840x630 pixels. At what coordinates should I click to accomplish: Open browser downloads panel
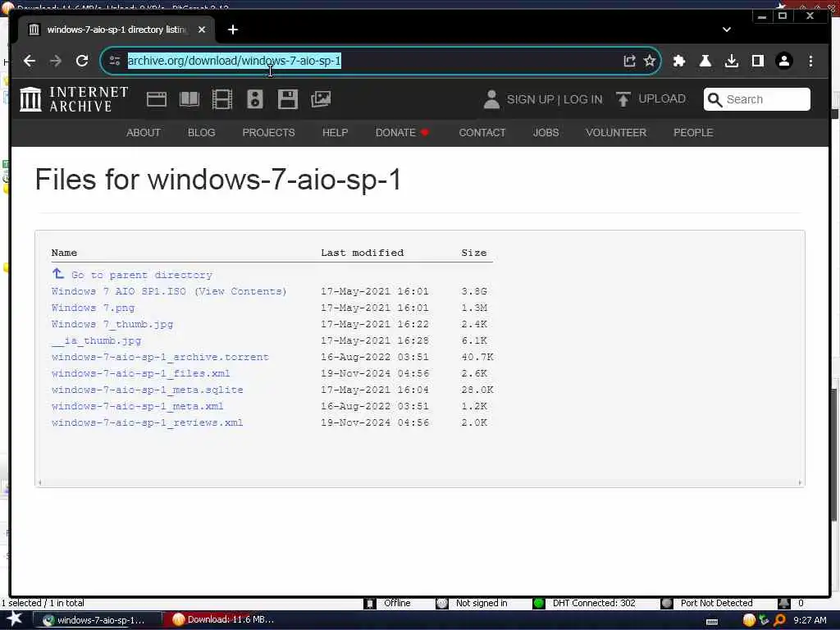coord(732,61)
